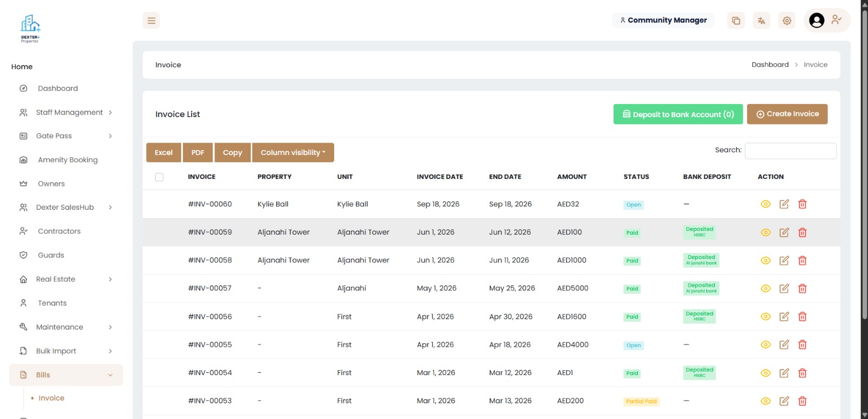Edit invoice #INV-00060
The width and height of the screenshot is (868, 419).
click(x=784, y=204)
